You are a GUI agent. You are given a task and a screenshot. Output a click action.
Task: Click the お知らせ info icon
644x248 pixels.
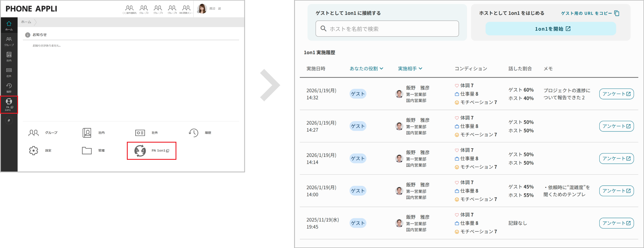[28, 35]
